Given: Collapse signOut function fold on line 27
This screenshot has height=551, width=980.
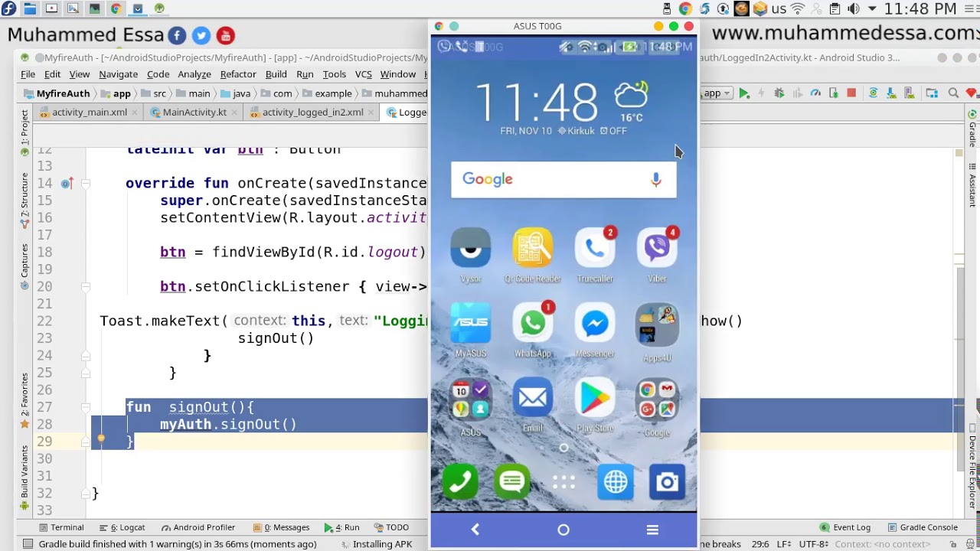Looking at the screenshot, I should coord(86,408).
